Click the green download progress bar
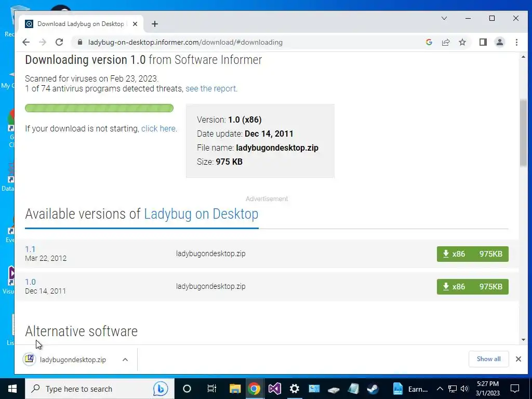 point(99,108)
